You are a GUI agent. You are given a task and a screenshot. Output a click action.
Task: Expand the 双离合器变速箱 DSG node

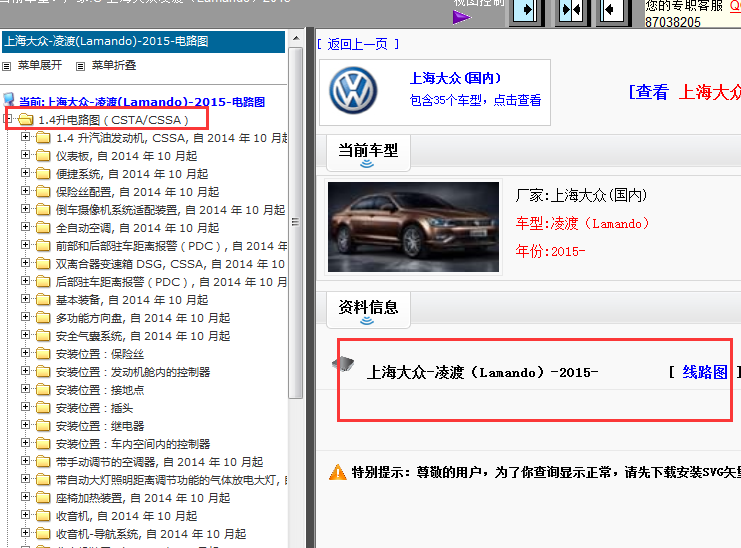click(x=25, y=263)
